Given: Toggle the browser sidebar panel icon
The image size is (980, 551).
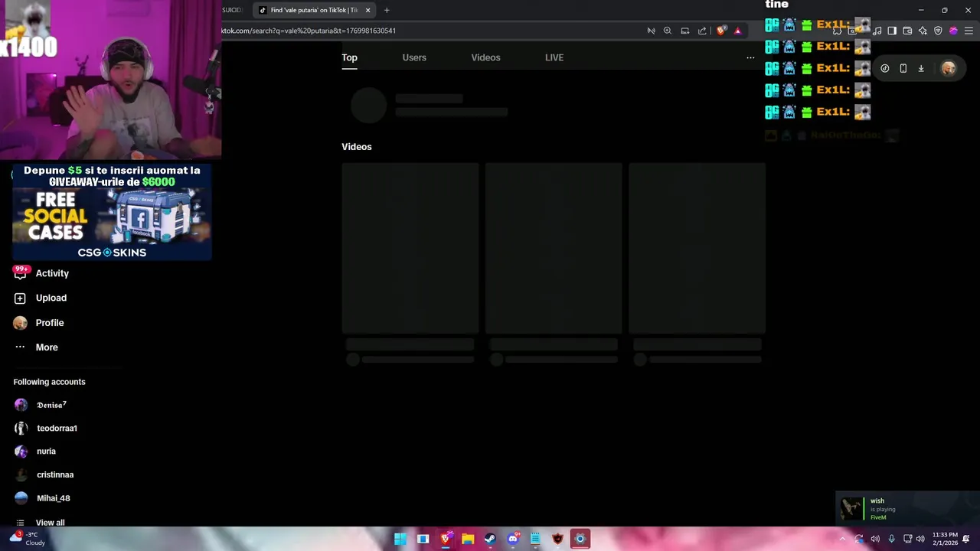Looking at the screenshot, I should [x=892, y=31].
